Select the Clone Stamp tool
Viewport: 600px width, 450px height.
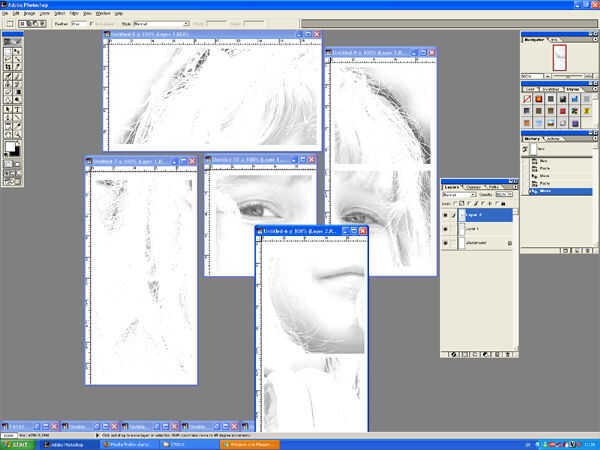tap(8, 84)
